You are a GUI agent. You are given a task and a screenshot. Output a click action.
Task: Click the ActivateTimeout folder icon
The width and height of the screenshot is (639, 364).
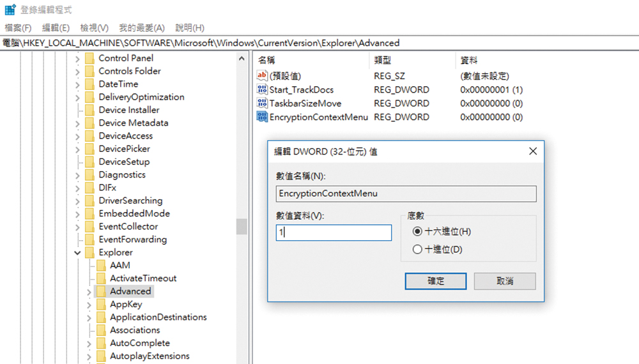pos(101,278)
